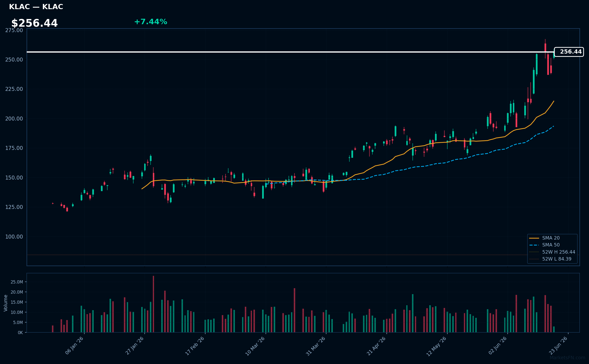Select the large $256.44 header price
589x364 pixels.
click(x=34, y=23)
